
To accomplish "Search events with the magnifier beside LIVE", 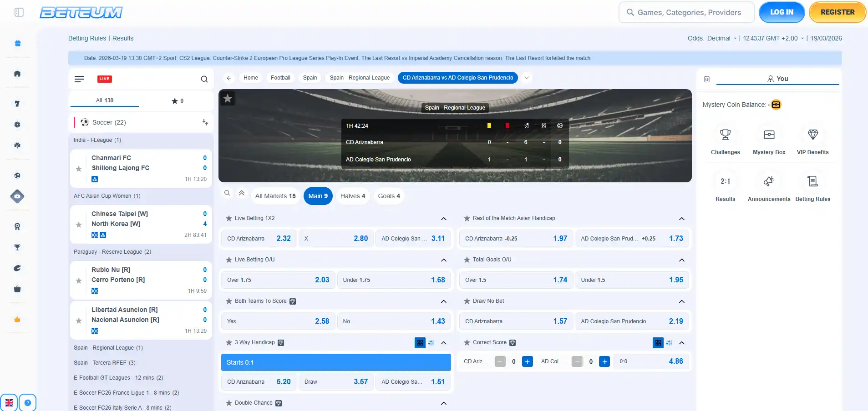I will (204, 79).
